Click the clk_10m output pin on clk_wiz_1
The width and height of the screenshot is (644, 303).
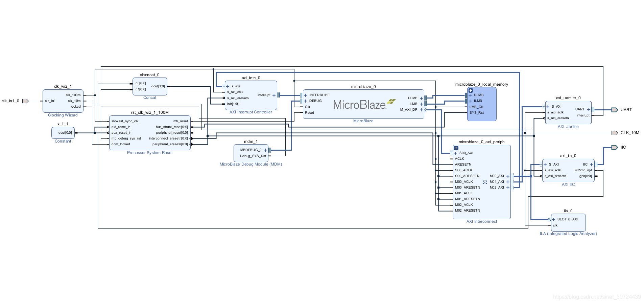coord(74,101)
